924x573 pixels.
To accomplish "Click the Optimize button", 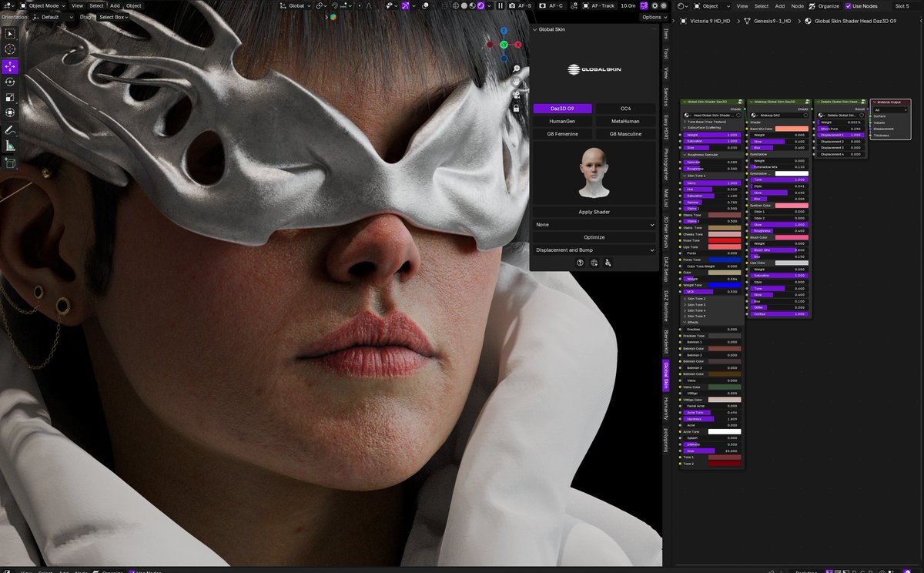I will tap(594, 237).
